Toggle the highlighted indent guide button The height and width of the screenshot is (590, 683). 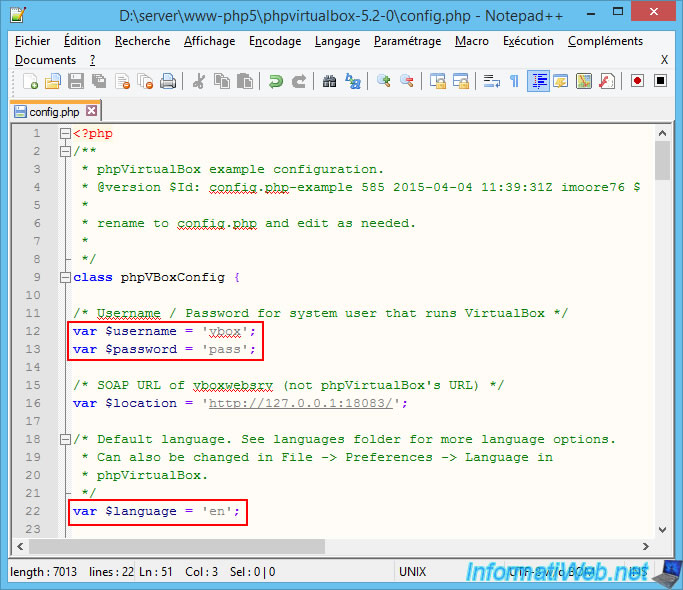[x=539, y=81]
